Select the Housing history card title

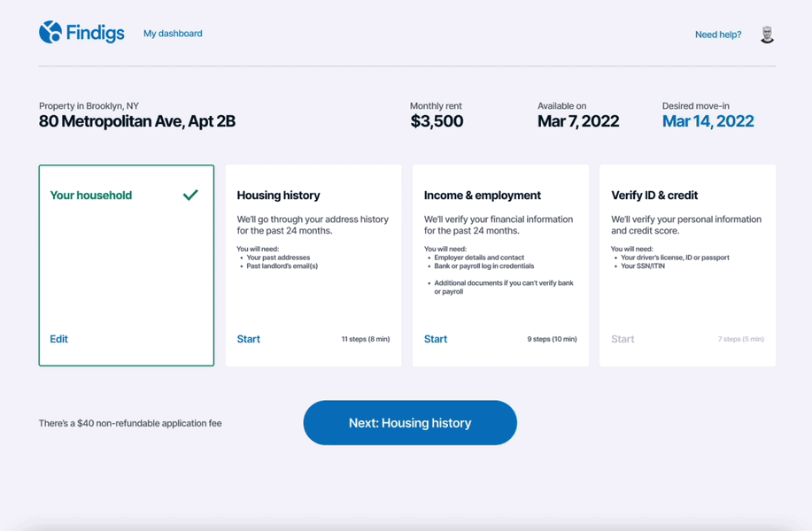pyautogui.click(x=278, y=196)
